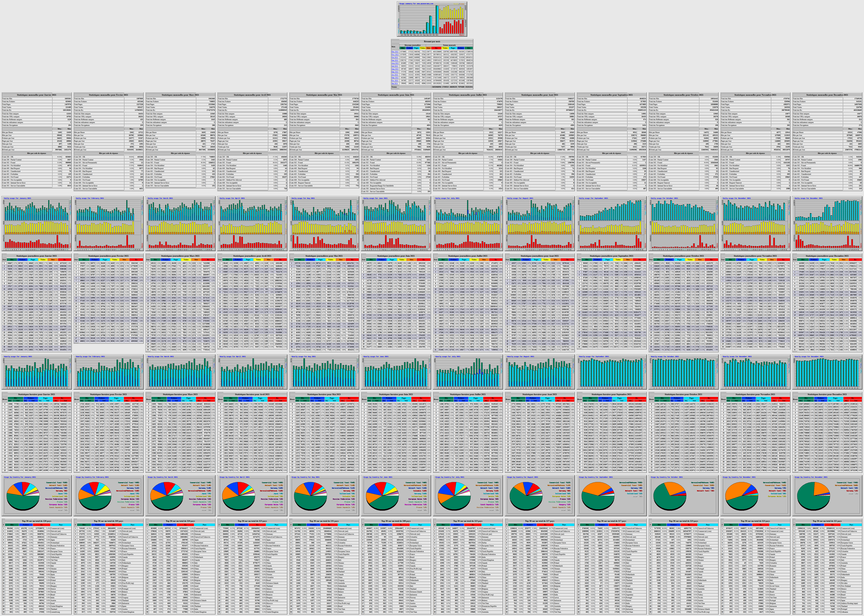Click the Usage by Country April 2021 pie chart

[x=252, y=496]
